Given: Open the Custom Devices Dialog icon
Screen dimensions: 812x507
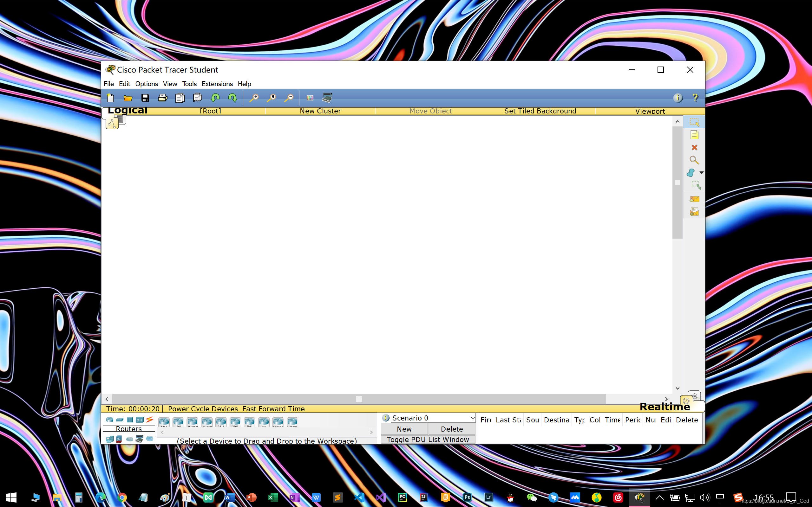Looking at the screenshot, I should (327, 98).
